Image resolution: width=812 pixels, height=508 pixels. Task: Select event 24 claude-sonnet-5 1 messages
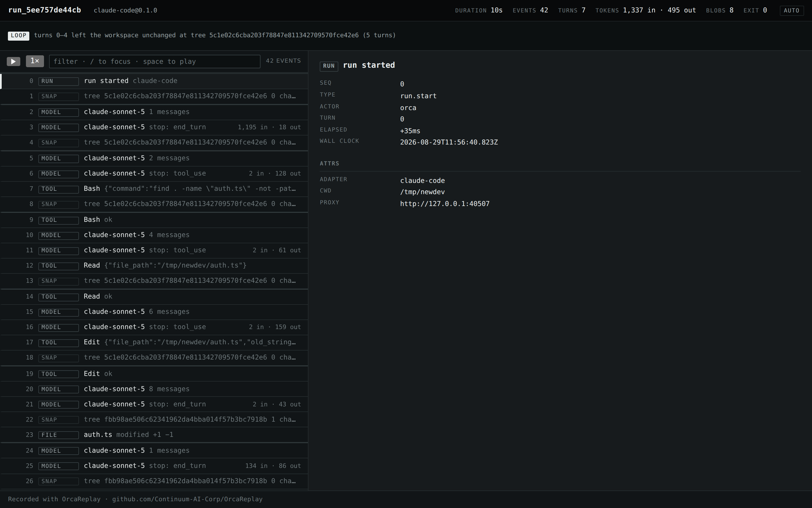tap(154, 450)
